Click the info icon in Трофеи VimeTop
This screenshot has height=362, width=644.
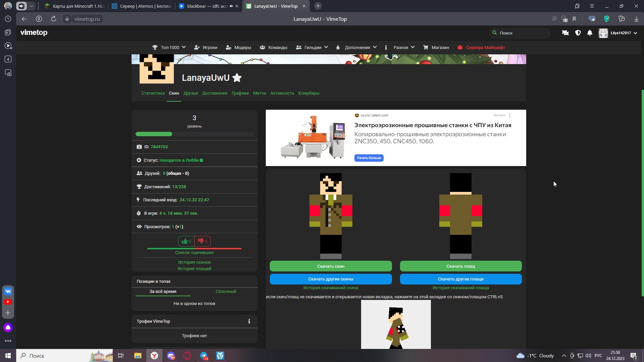point(249,321)
